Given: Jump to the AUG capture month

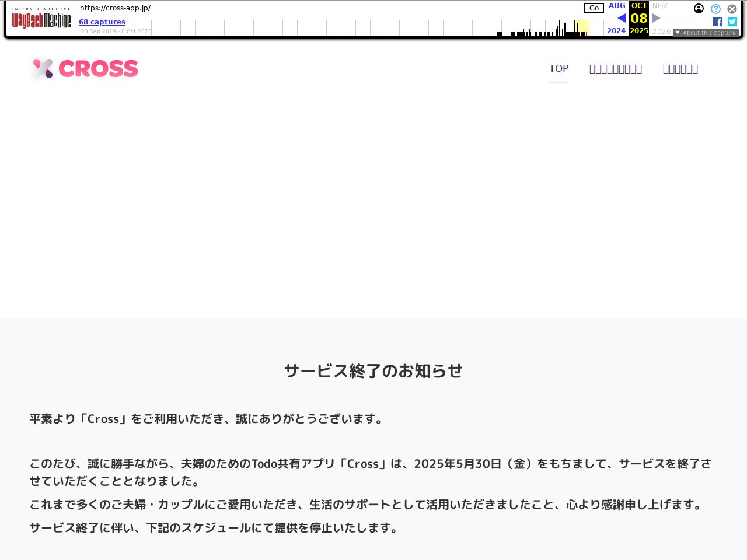Looking at the screenshot, I should click(x=617, y=6).
